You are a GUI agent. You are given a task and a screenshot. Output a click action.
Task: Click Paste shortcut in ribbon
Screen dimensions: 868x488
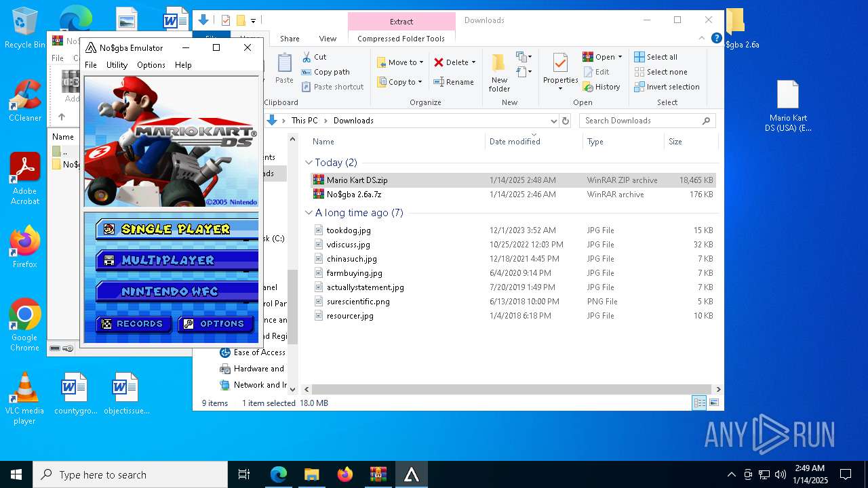coord(332,87)
